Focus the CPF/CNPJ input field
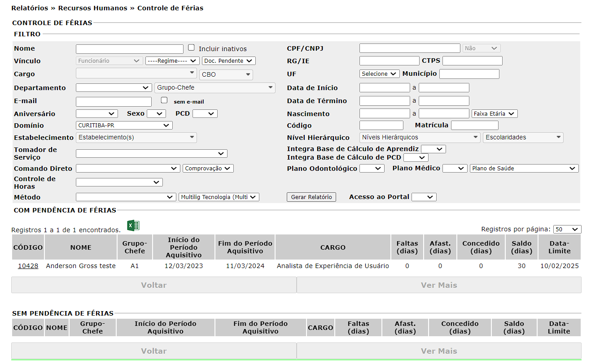 point(409,48)
